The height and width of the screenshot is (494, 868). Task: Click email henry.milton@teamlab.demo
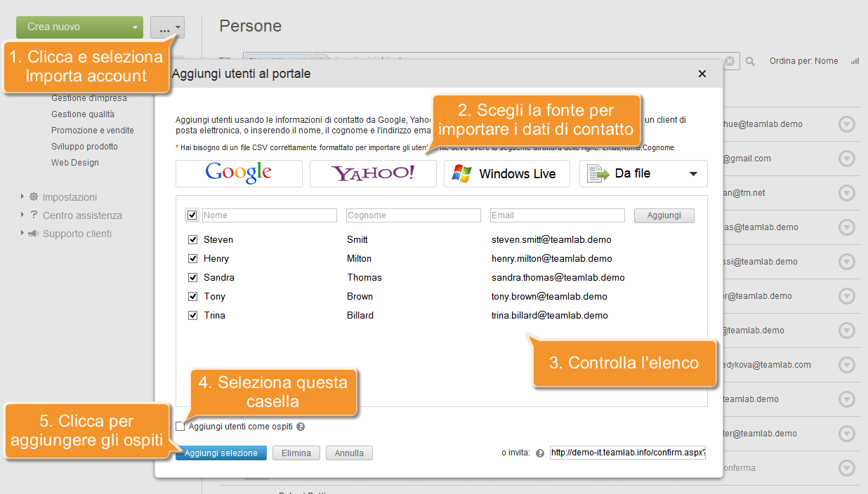click(552, 258)
